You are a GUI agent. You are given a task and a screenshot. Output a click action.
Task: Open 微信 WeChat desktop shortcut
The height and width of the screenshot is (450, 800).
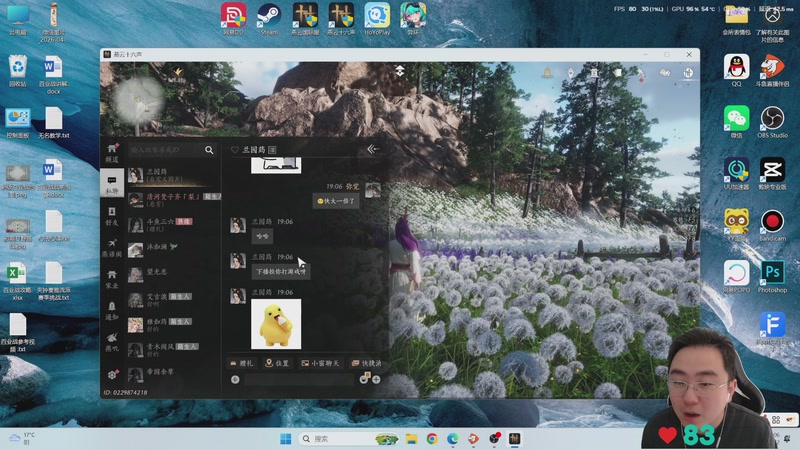pyautogui.click(x=736, y=122)
